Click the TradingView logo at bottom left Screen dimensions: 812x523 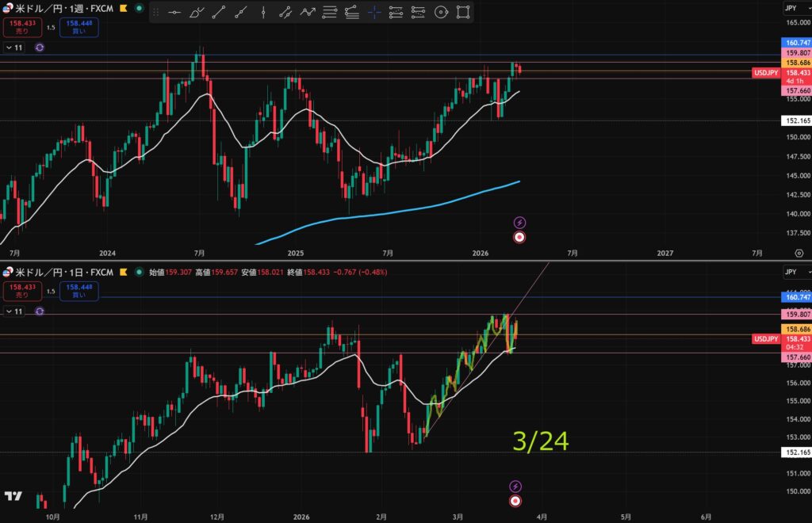13,496
